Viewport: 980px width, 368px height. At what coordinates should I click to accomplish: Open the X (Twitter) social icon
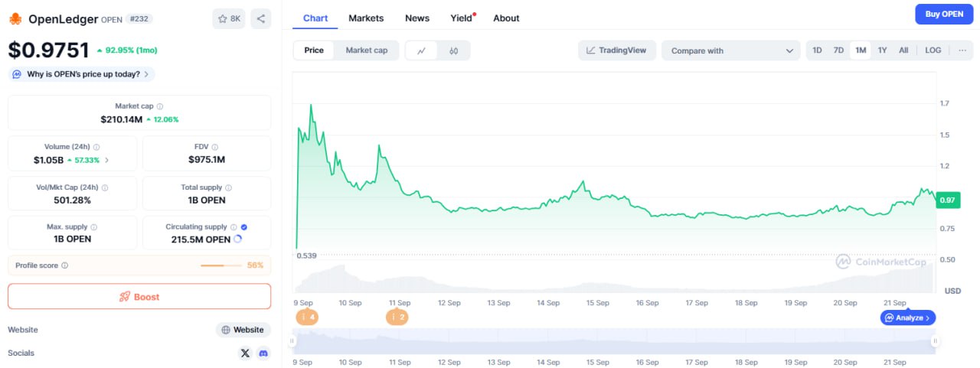click(x=245, y=353)
